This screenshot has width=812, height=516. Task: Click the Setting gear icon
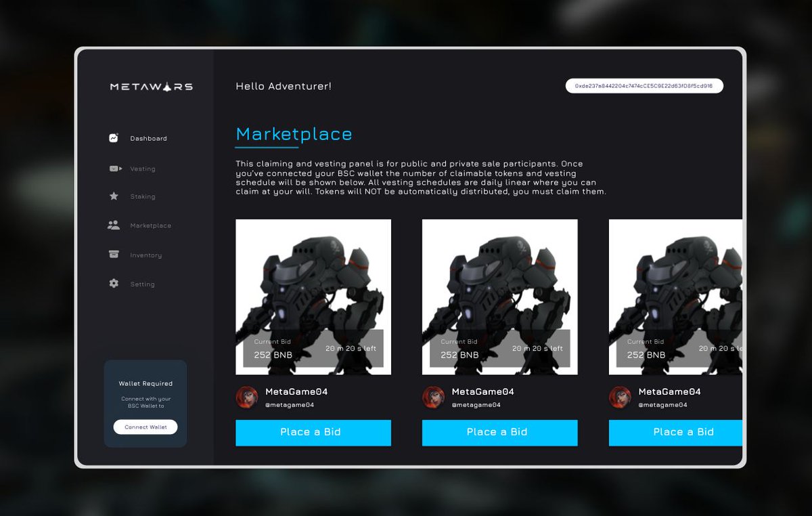pyautogui.click(x=114, y=284)
